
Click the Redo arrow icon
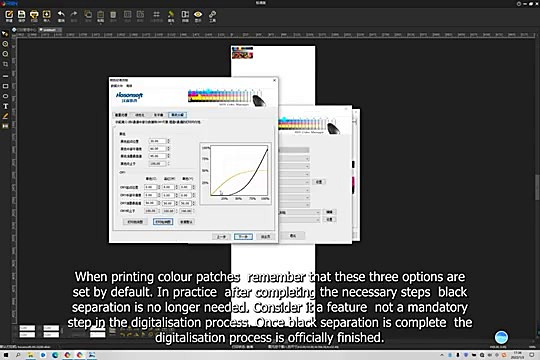[x=74, y=16]
